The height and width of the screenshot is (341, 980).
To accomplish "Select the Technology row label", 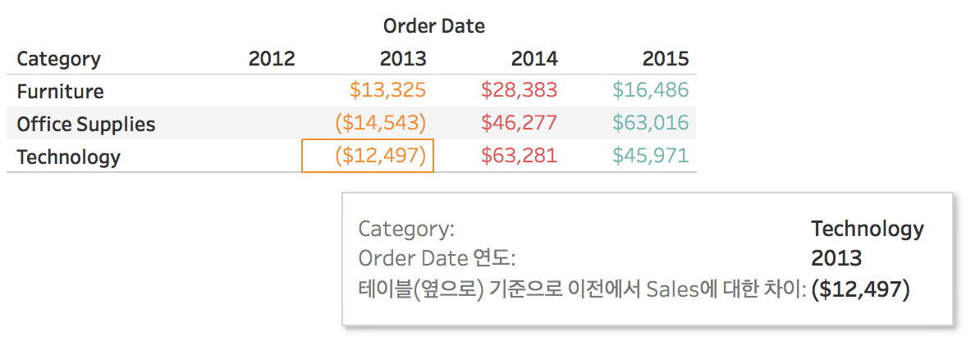I will pyautogui.click(x=68, y=157).
